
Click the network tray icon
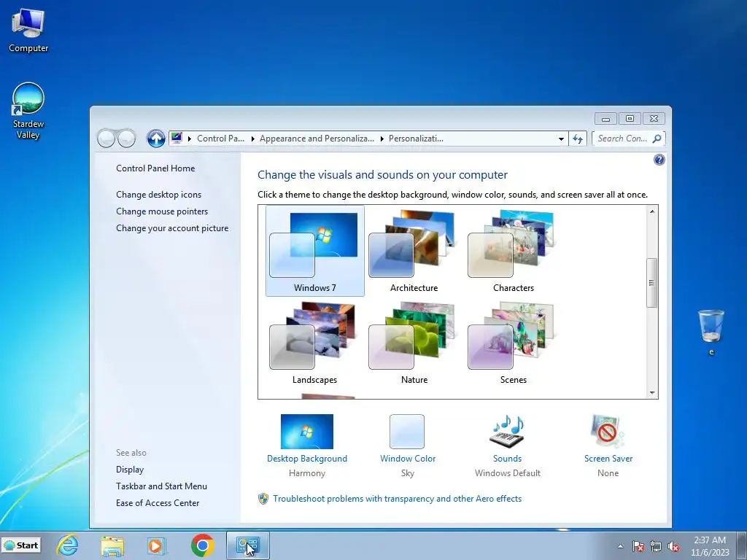(x=656, y=546)
